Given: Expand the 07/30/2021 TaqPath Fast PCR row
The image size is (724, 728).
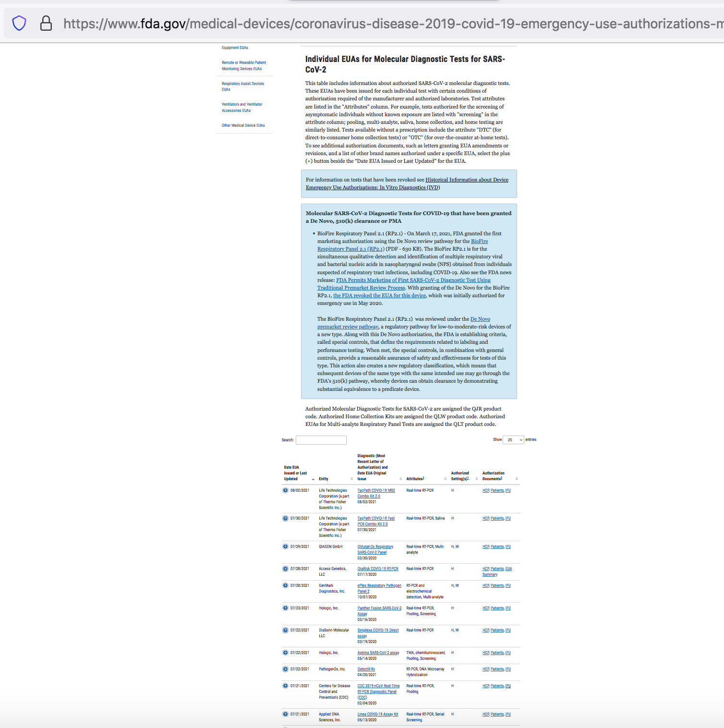Looking at the screenshot, I should coord(285,518).
